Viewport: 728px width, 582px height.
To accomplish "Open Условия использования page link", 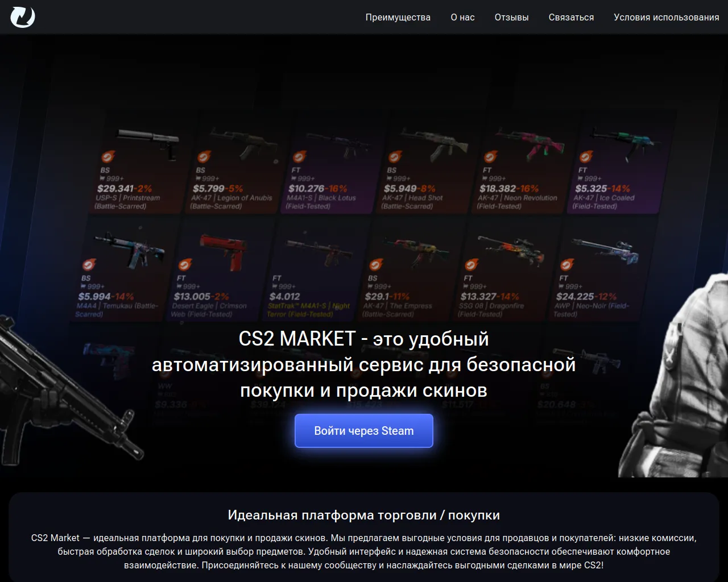I will [667, 18].
